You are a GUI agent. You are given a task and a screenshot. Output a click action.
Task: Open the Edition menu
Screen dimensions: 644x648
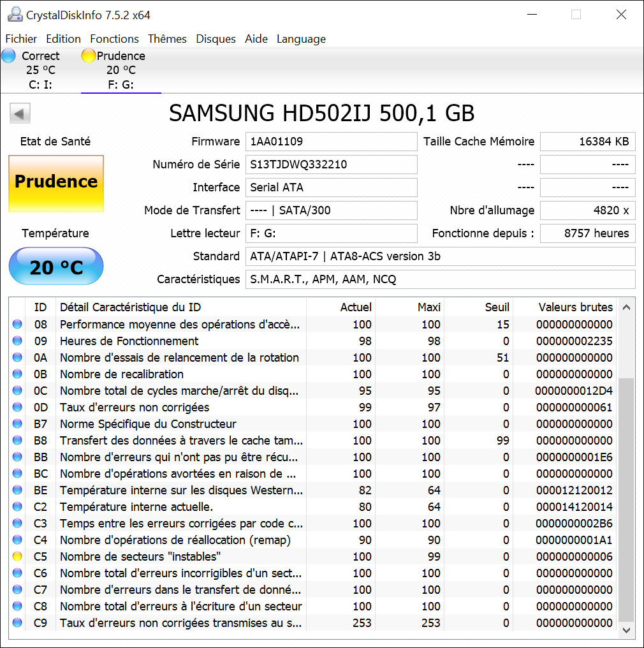(x=63, y=39)
